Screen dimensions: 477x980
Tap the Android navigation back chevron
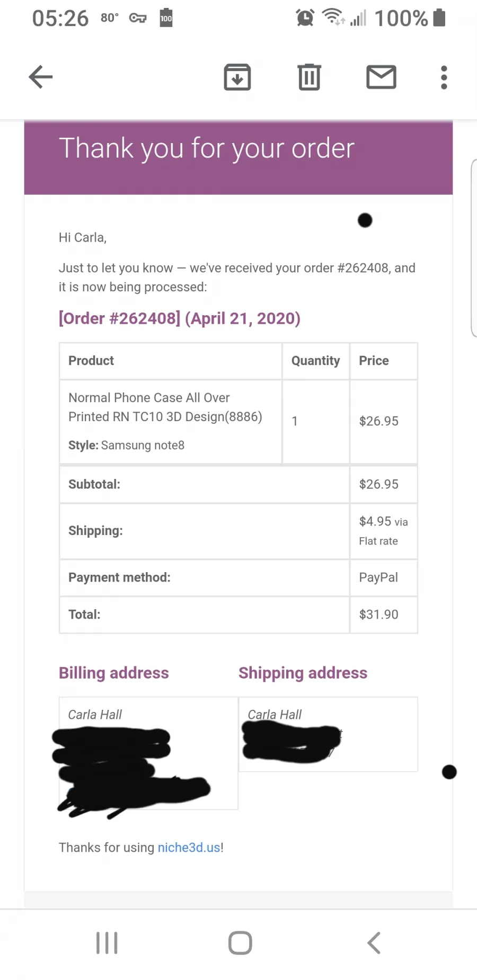374,943
